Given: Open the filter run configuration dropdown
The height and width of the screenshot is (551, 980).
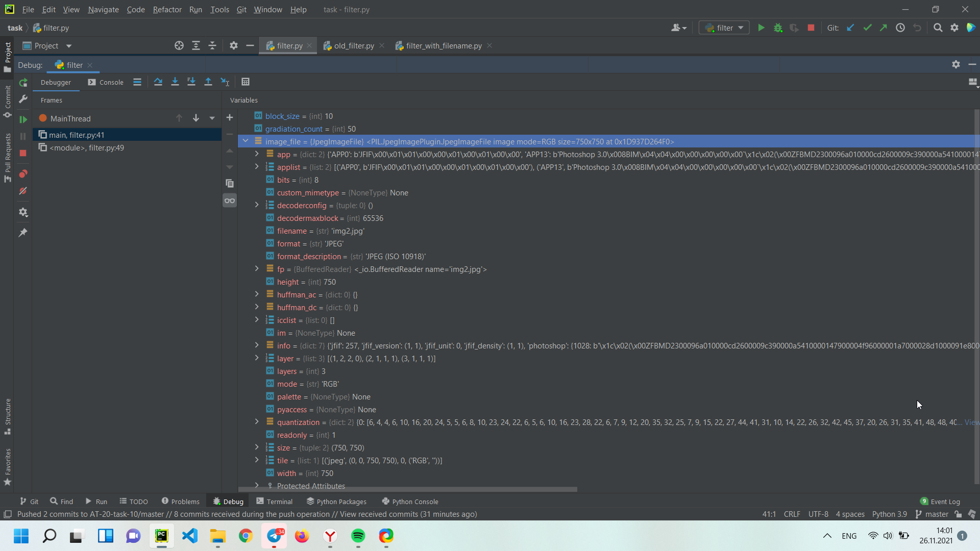Looking at the screenshot, I should (724, 28).
